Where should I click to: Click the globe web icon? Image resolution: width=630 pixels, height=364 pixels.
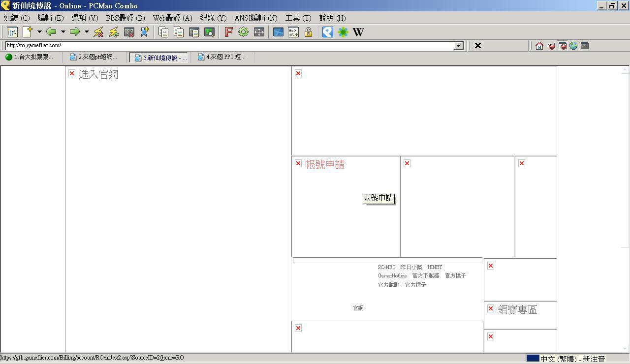tap(573, 46)
